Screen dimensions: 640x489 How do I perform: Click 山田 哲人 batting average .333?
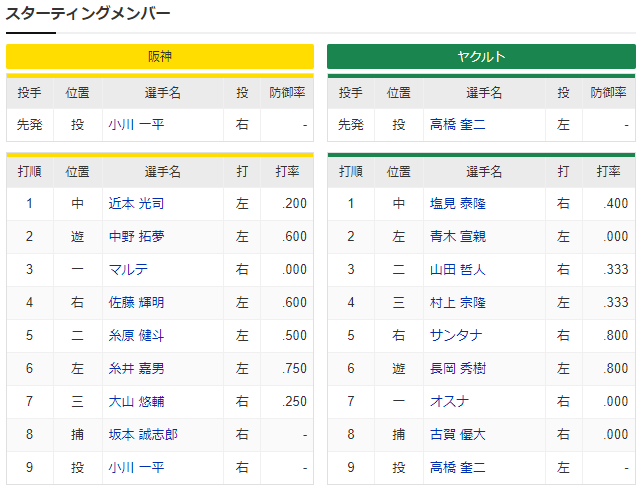616,269
